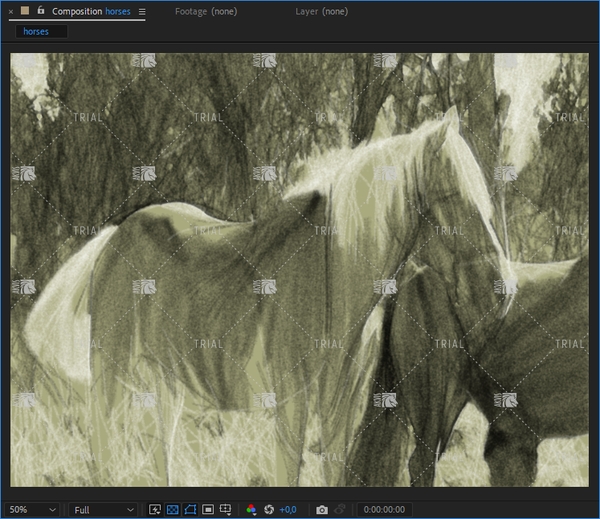This screenshot has width=600, height=519.
Task: Click the horse image in composition viewer
Action: coord(299,270)
